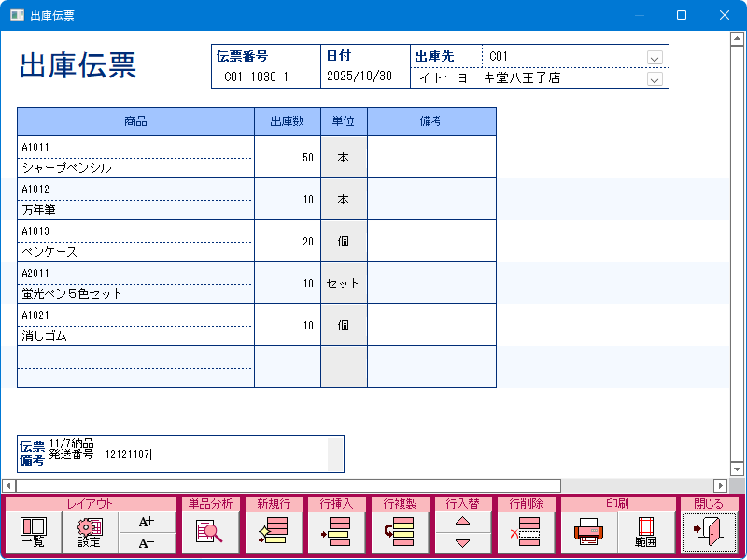
Task: Decrease font size with A− button
Action: 146,544
